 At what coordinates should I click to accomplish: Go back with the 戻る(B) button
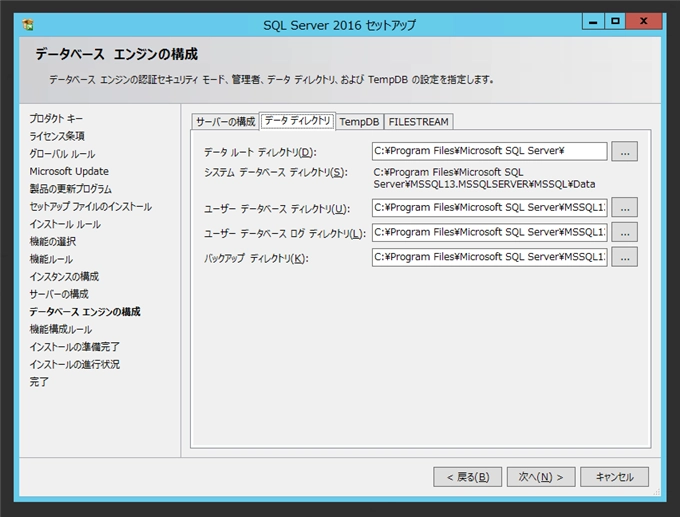(x=468, y=477)
